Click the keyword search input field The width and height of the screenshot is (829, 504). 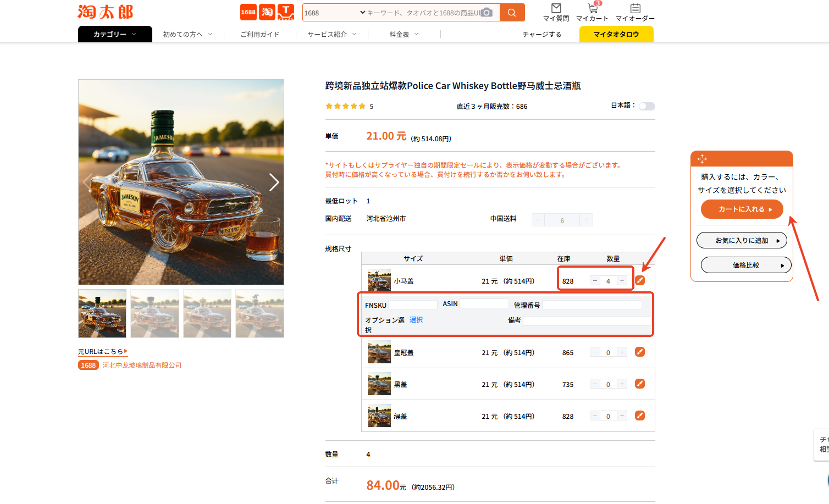tap(423, 13)
